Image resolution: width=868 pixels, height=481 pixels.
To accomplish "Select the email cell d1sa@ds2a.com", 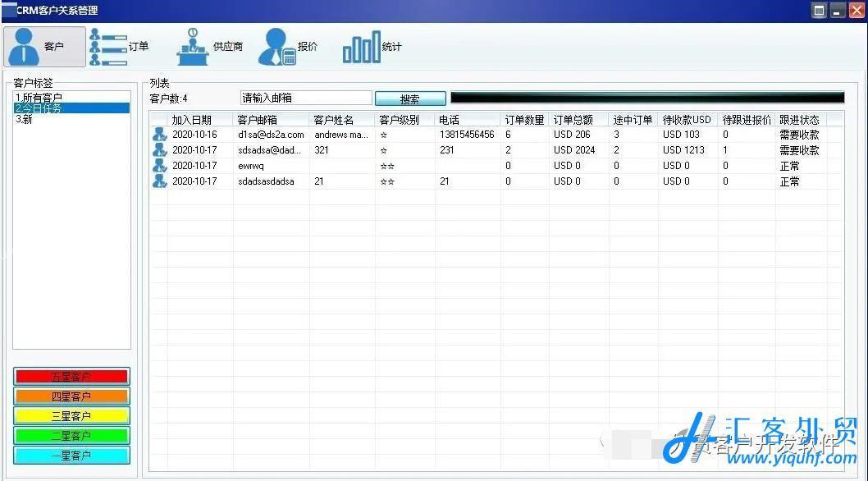I will point(271,135).
